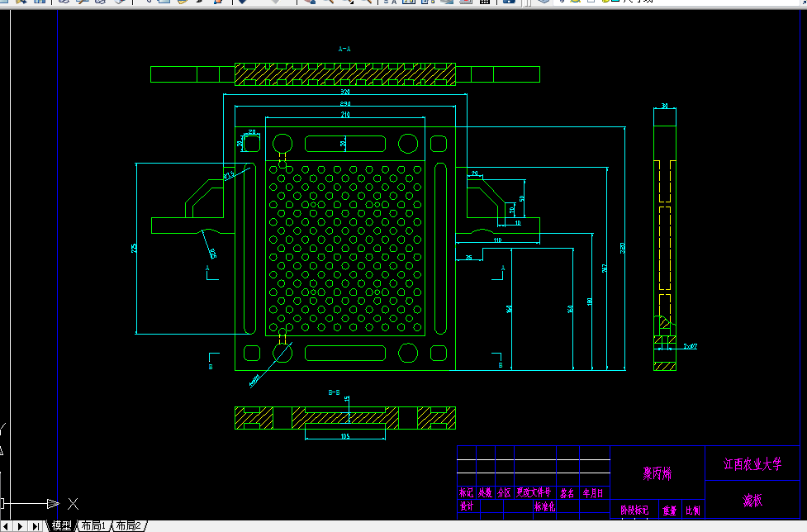Select the 105 dimension text
The width and height of the screenshot is (807, 532).
345,436
